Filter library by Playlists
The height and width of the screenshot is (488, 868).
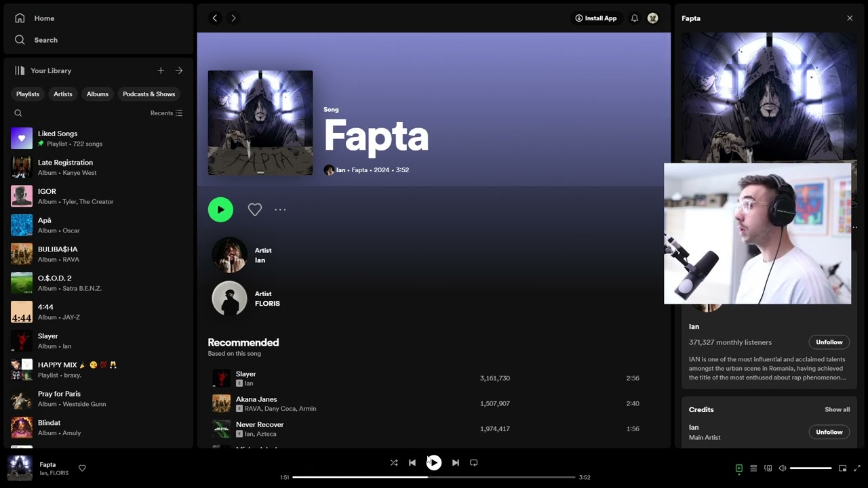(28, 94)
